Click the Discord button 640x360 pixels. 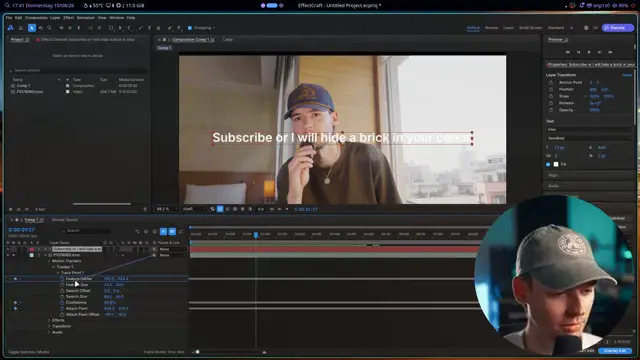tap(618, 28)
